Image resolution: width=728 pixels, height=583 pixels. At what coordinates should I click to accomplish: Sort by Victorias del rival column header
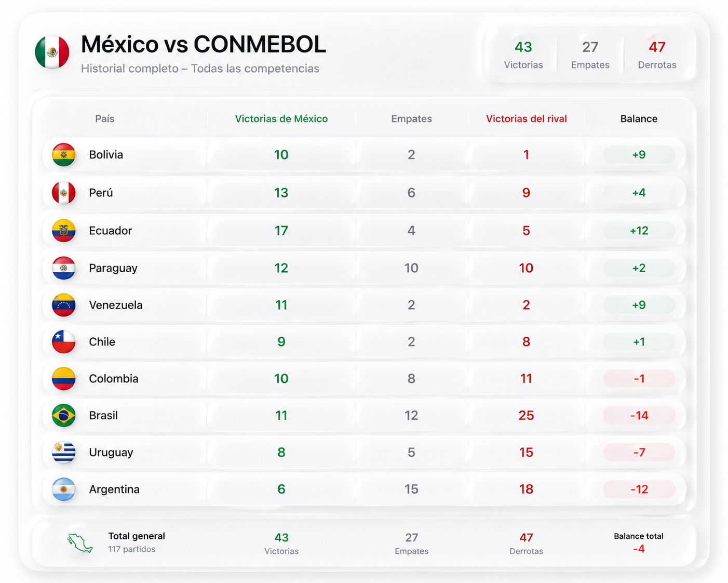point(526,119)
